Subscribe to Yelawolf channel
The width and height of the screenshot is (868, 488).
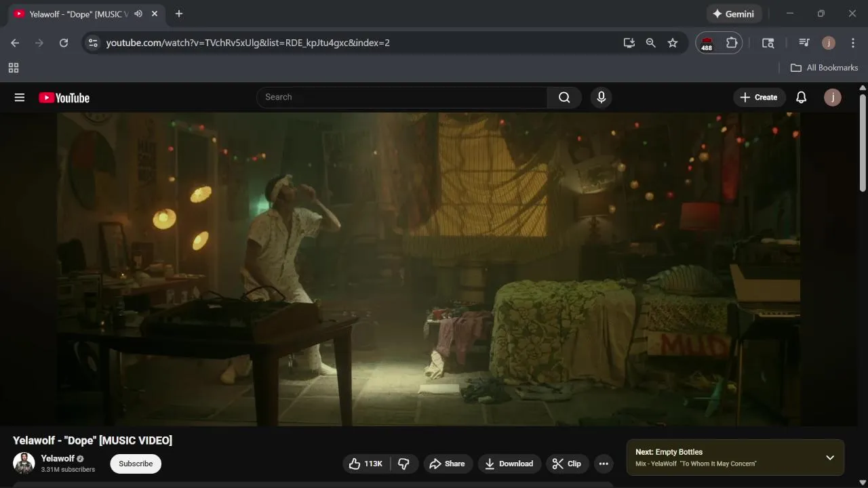(136, 464)
